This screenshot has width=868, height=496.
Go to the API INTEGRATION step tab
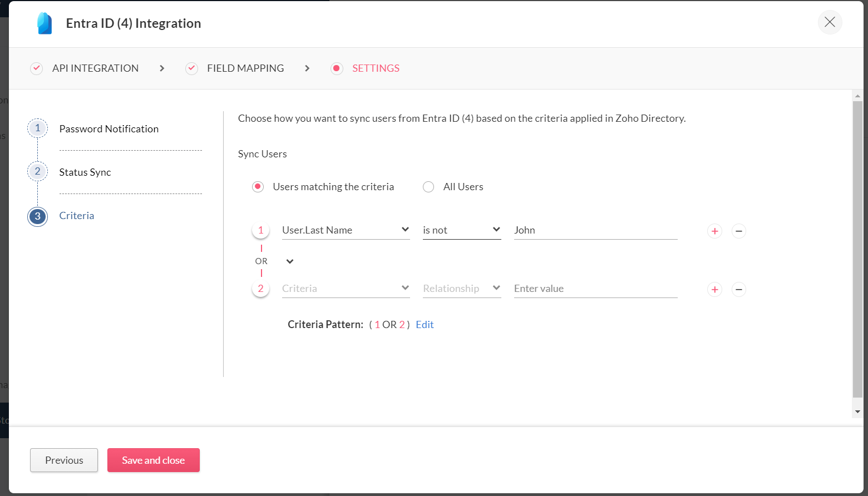95,68
